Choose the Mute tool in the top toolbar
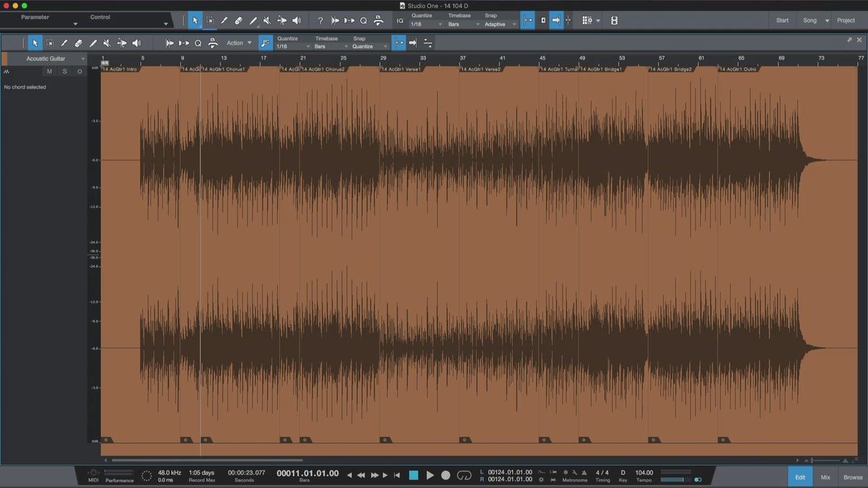 pyautogui.click(x=267, y=21)
